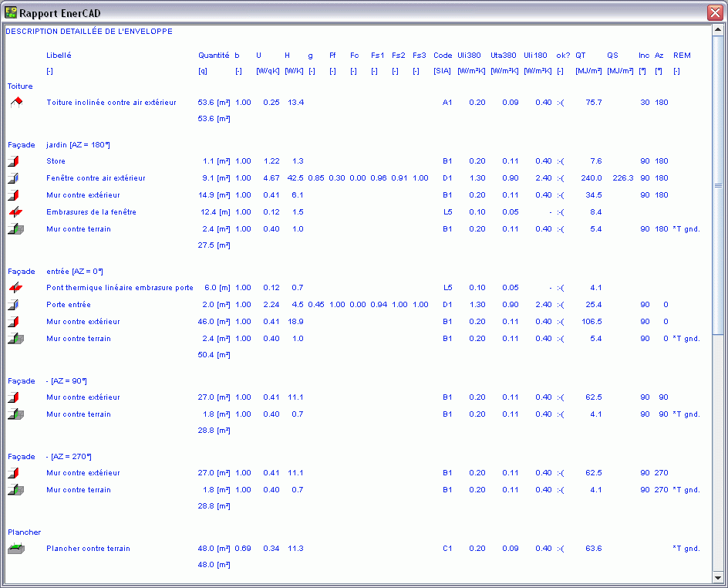Click the scrollbar up arrow
This screenshot has height=588, width=728.
pos(718,31)
